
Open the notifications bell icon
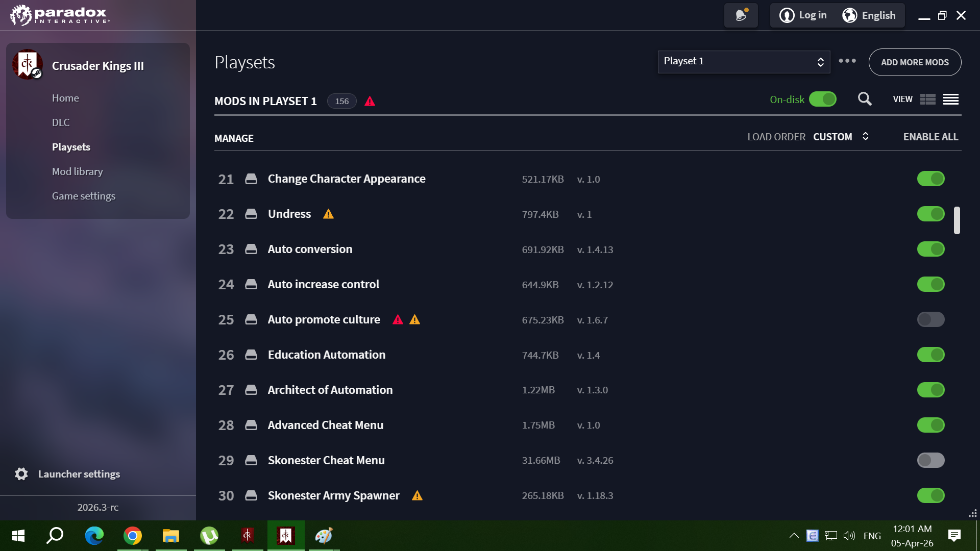(741, 15)
